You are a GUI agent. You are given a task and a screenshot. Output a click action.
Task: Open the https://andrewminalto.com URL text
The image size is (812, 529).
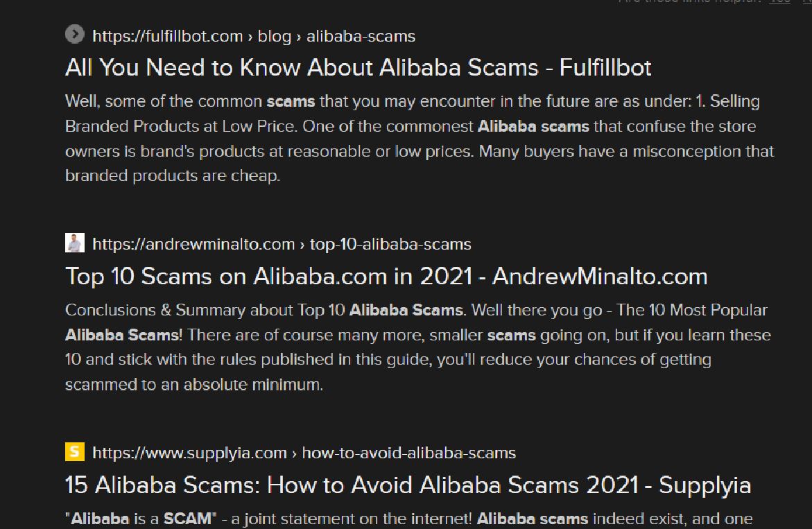(193, 244)
